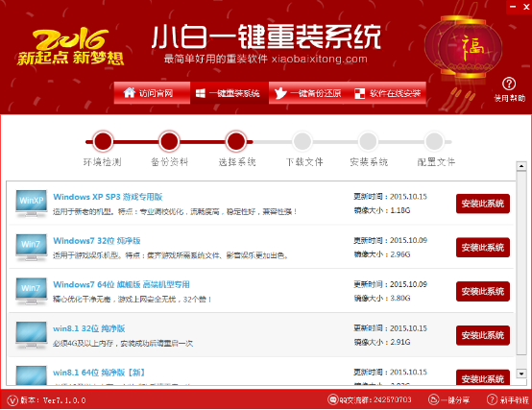Install the Windows7 32位 纯净版 system
Viewport: 532px width, 410px height.
[x=483, y=248]
